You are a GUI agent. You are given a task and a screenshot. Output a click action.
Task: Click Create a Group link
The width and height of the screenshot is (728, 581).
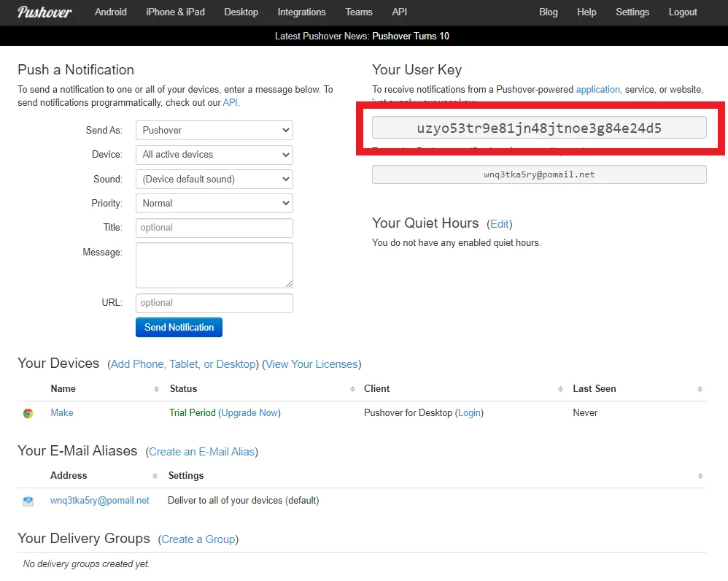pyautogui.click(x=198, y=539)
